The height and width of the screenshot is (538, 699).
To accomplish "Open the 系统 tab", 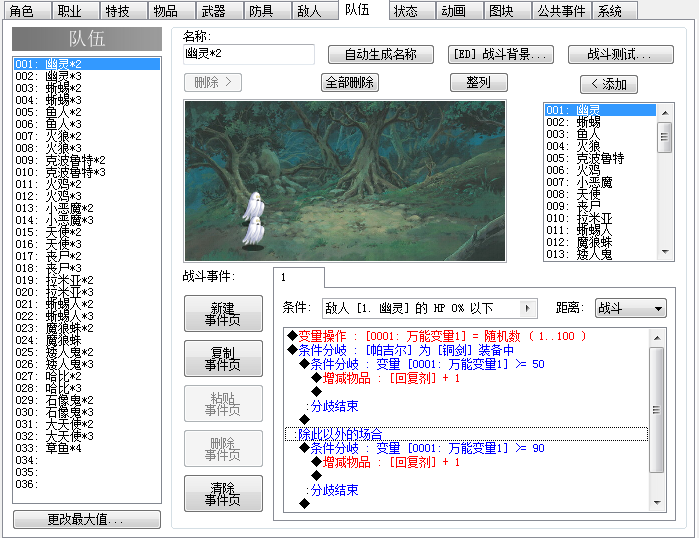I will pos(614,11).
